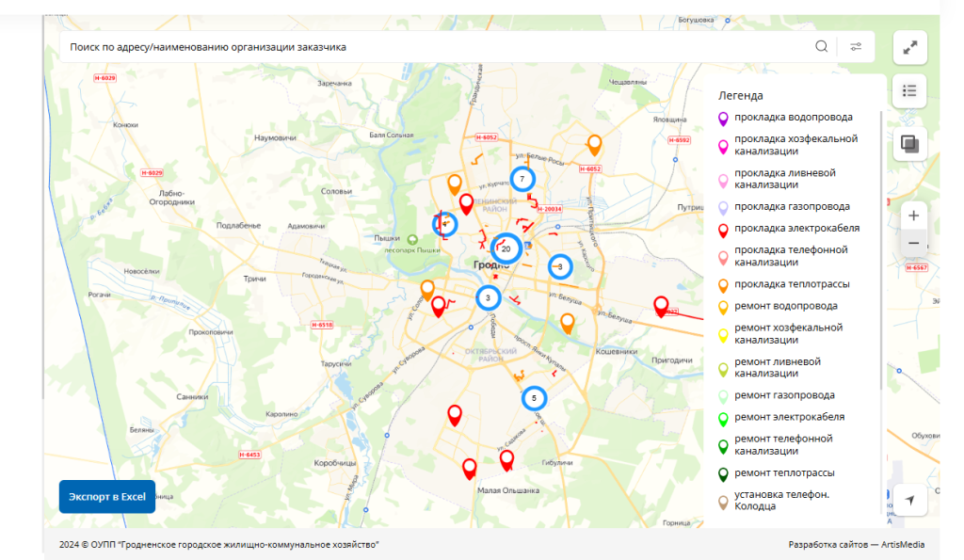
Task: Zoom out with the minus icon
Action: point(912,243)
